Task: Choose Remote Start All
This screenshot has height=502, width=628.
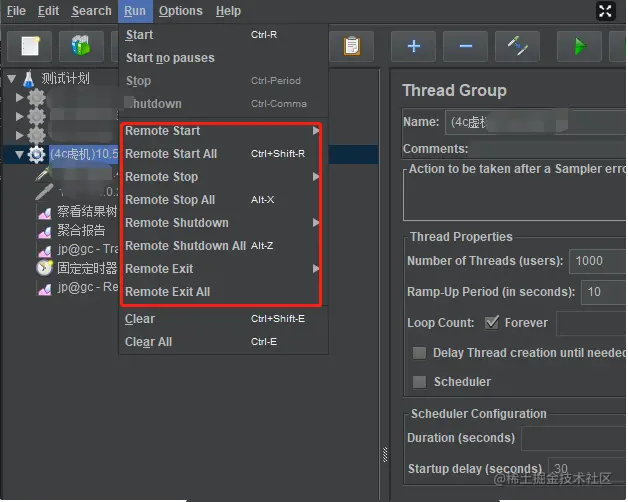Action: tap(221, 154)
